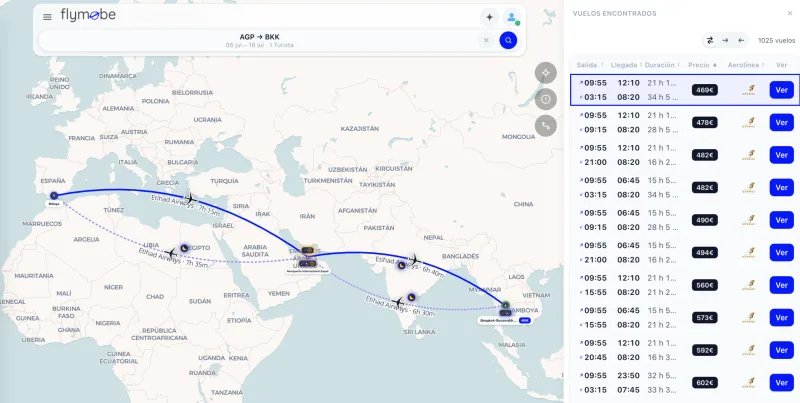The height and width of the screenshot is (403, 800).
Task: Select the round-trip swap arrows filter
Action: coord(710,40)
